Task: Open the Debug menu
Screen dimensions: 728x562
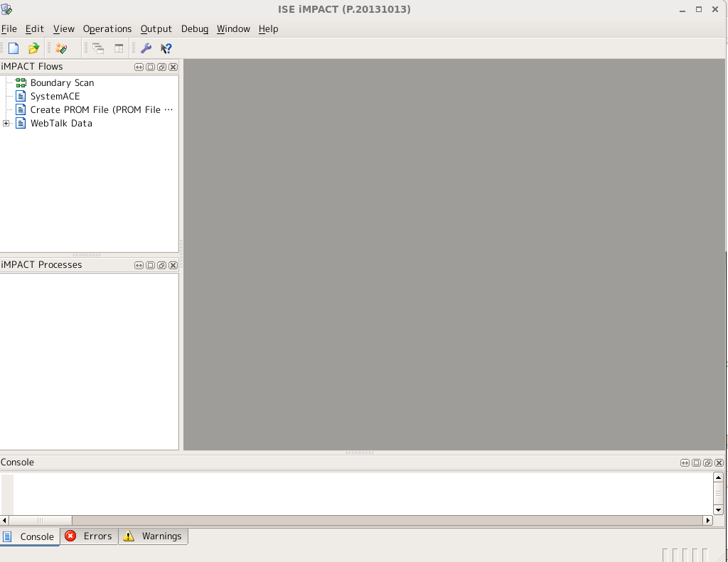Action: tap(195, 29)
